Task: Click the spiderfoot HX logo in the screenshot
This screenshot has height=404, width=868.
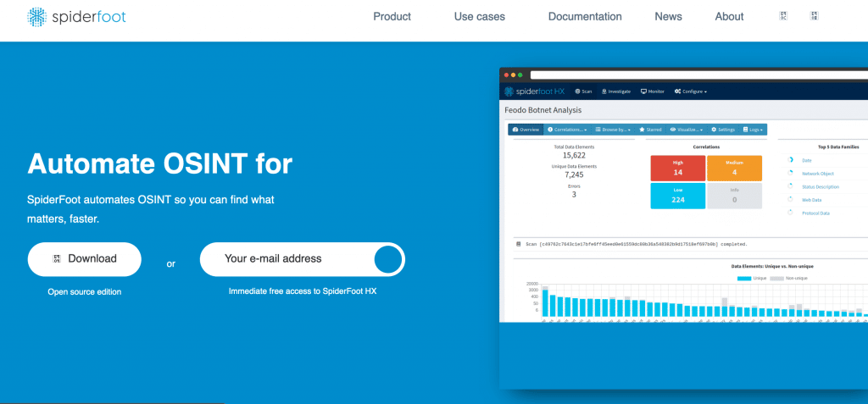Action: (535, 91)
